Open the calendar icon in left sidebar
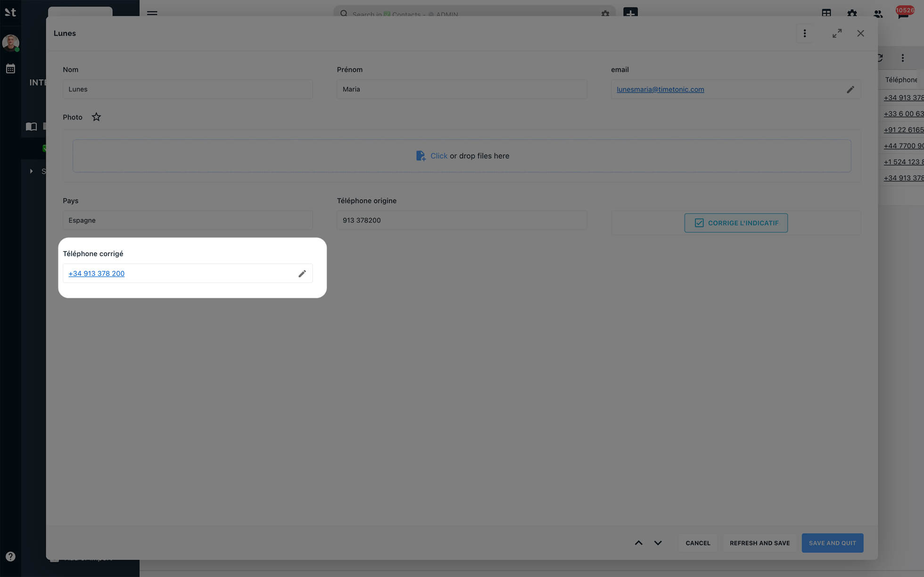The height and width of the screenshot is (577, 924). point(10,69)
